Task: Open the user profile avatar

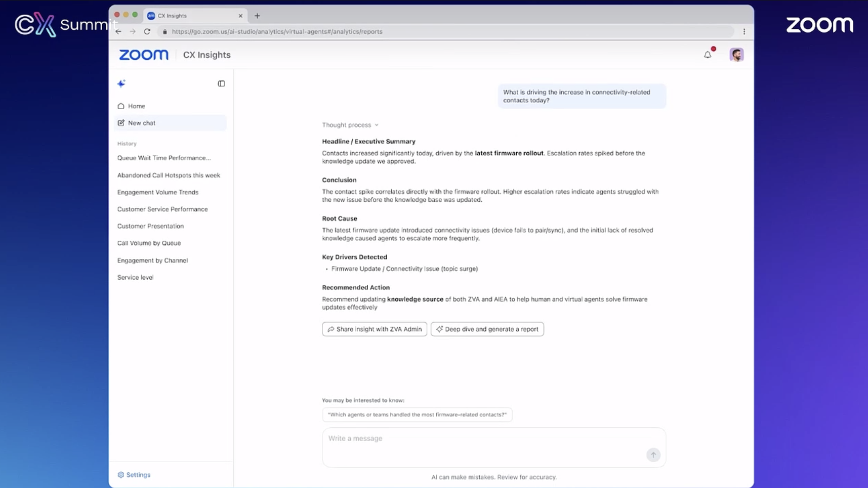Action: click(x=736, y=55)
